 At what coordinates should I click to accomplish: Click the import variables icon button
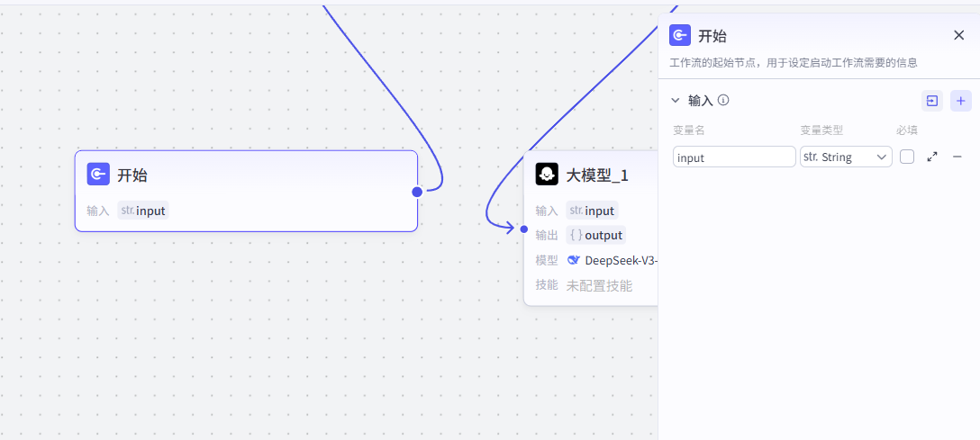(x=932, y=101)
